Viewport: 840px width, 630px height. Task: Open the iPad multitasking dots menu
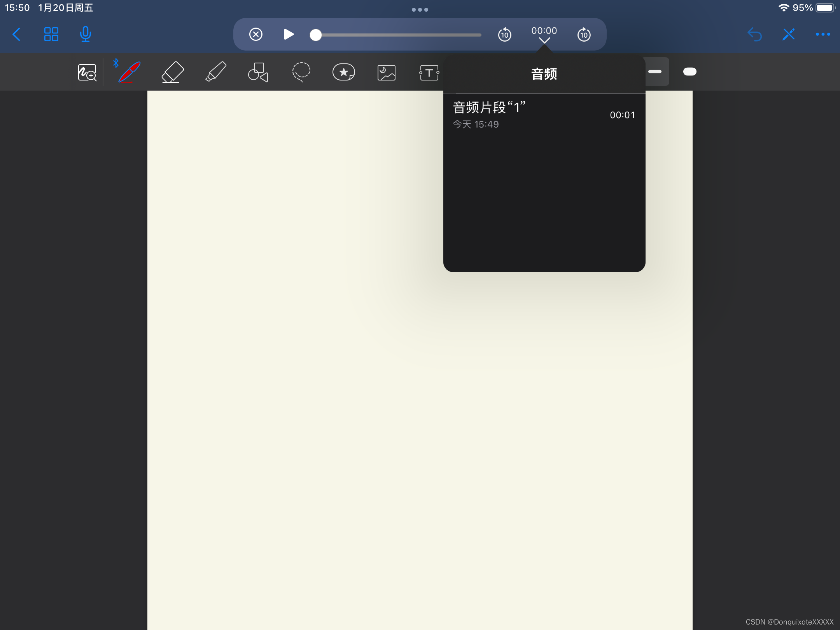coord(420,10)
